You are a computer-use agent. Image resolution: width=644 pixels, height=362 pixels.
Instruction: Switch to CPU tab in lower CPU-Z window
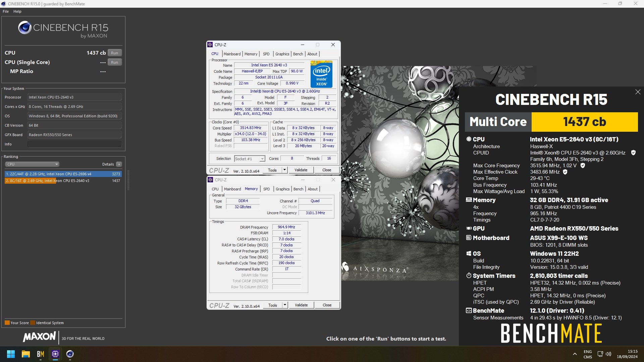coord(215,189)
